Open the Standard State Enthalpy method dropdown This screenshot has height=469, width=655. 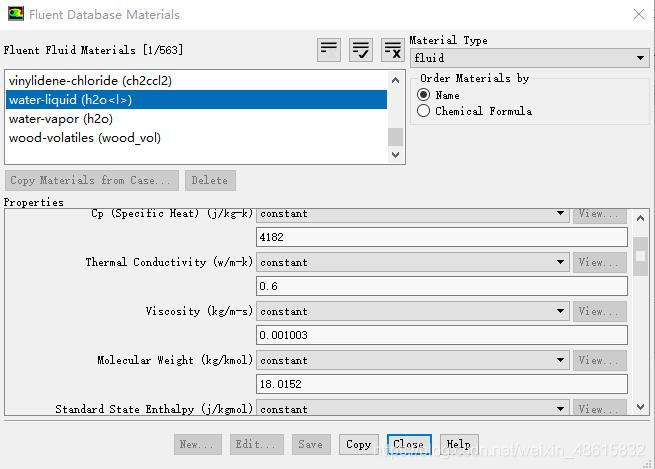pos(412,408)
